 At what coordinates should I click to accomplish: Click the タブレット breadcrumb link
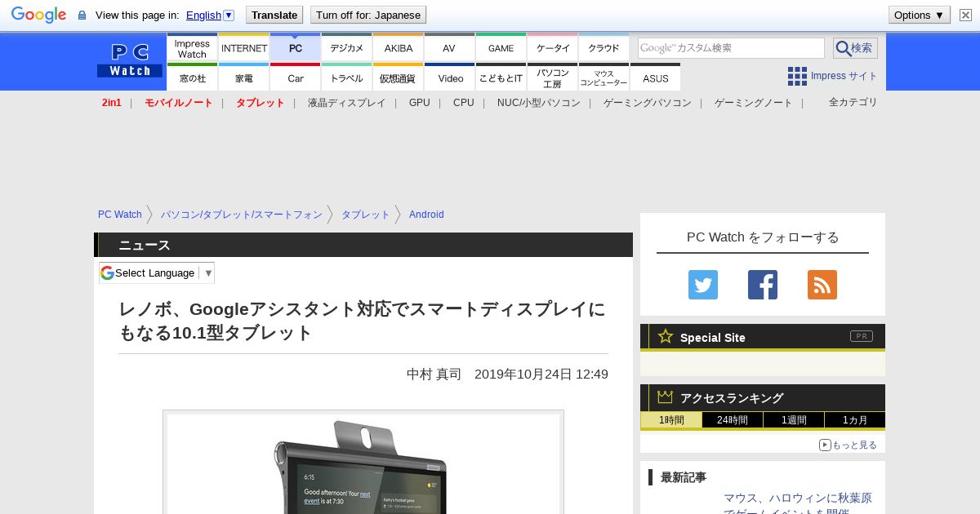366,215
